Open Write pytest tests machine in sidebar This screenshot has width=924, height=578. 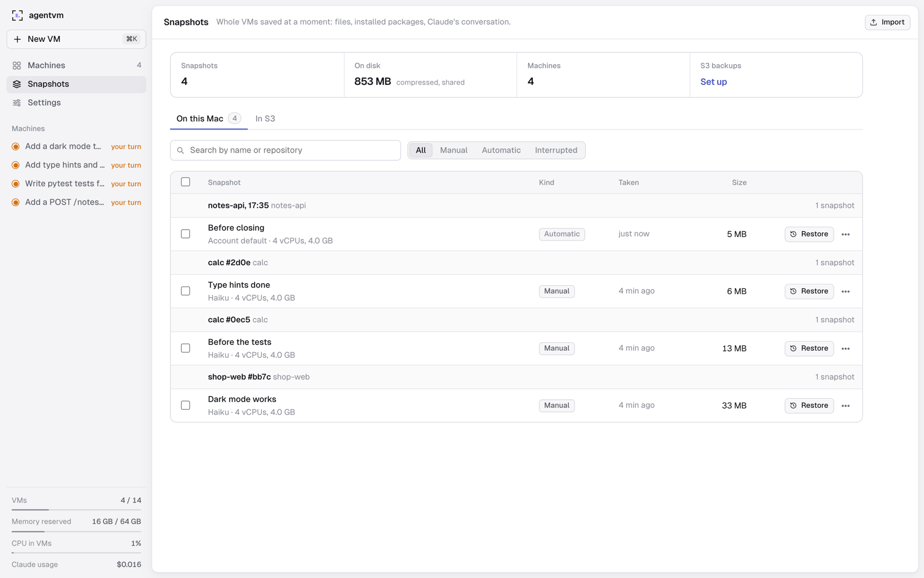point(76,183)
